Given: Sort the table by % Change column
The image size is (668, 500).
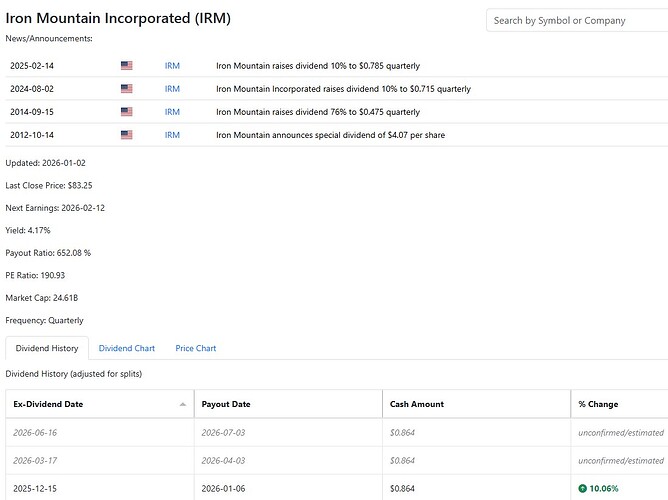Looking at the screenshot, I should coord(598,404).
